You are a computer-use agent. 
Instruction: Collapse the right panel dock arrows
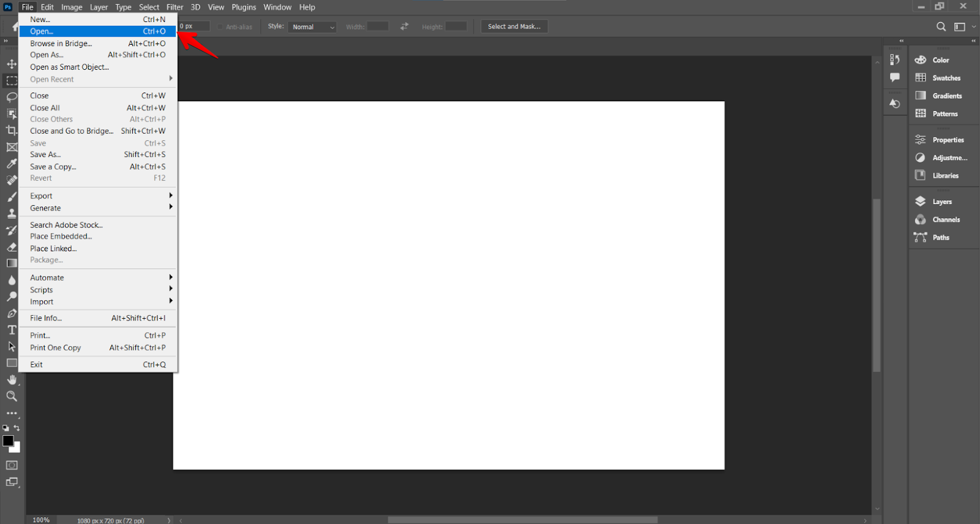[973, 41]
